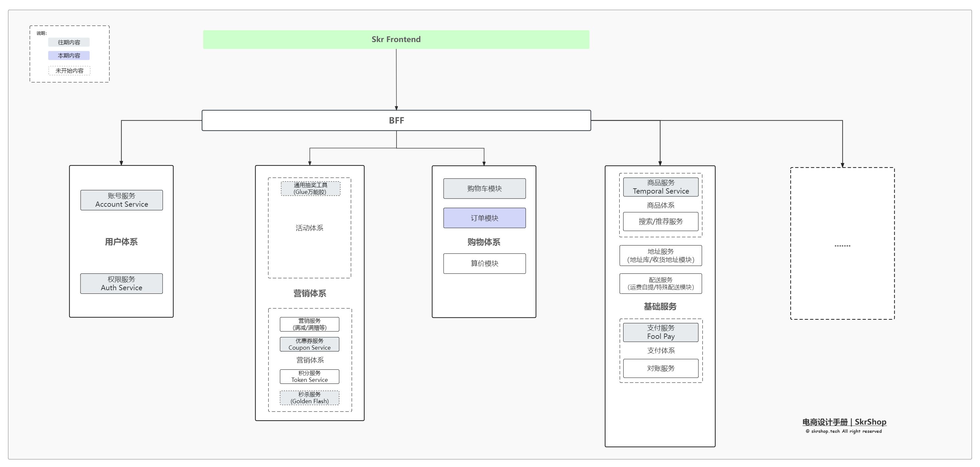Click the 对账服务 box
This screenshot has height=467, width=980.
pos(660,368)
